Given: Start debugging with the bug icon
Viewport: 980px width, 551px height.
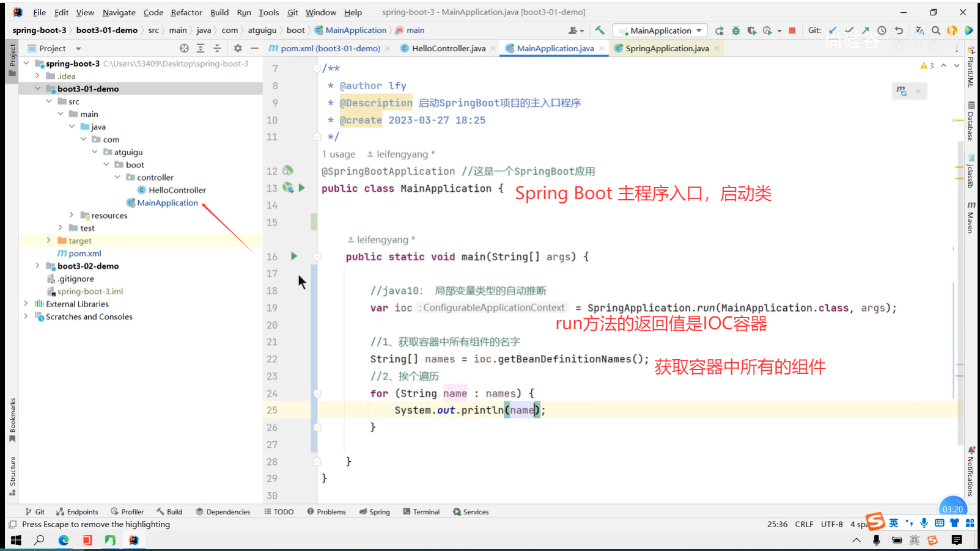Looking at the screenshot, I should [x=736, y=31].
